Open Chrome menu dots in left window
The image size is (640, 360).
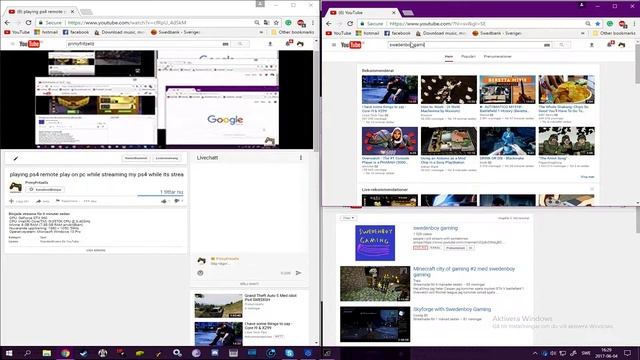[x=313, y=23]
